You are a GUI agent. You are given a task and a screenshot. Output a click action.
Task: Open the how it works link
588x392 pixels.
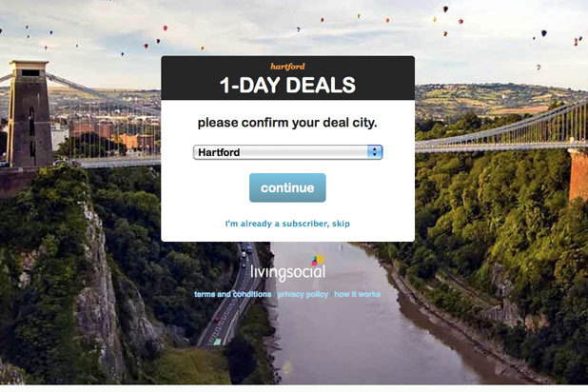coord(358,294)
